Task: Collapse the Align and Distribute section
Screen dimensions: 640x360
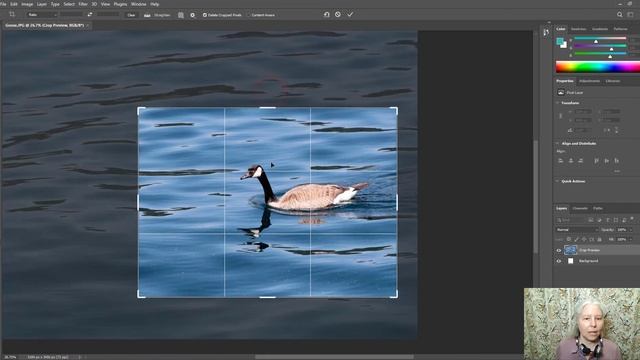Action: click(x=558, y=144)
